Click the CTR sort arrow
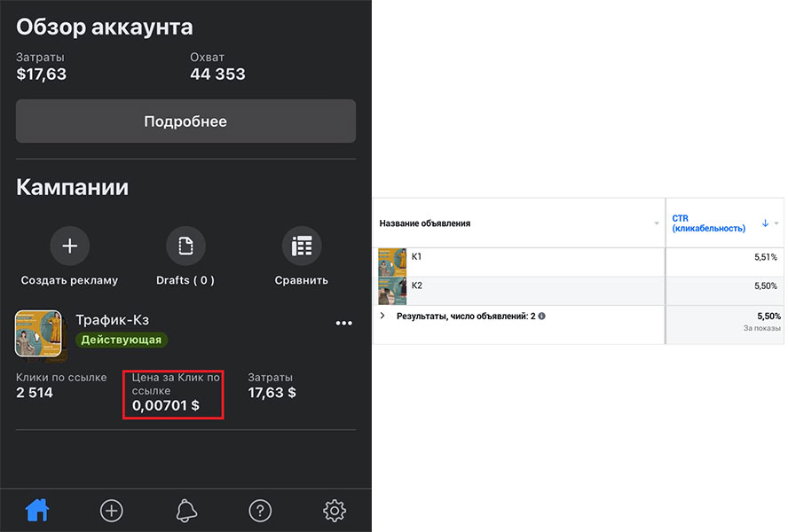 [x=765, y=223]
